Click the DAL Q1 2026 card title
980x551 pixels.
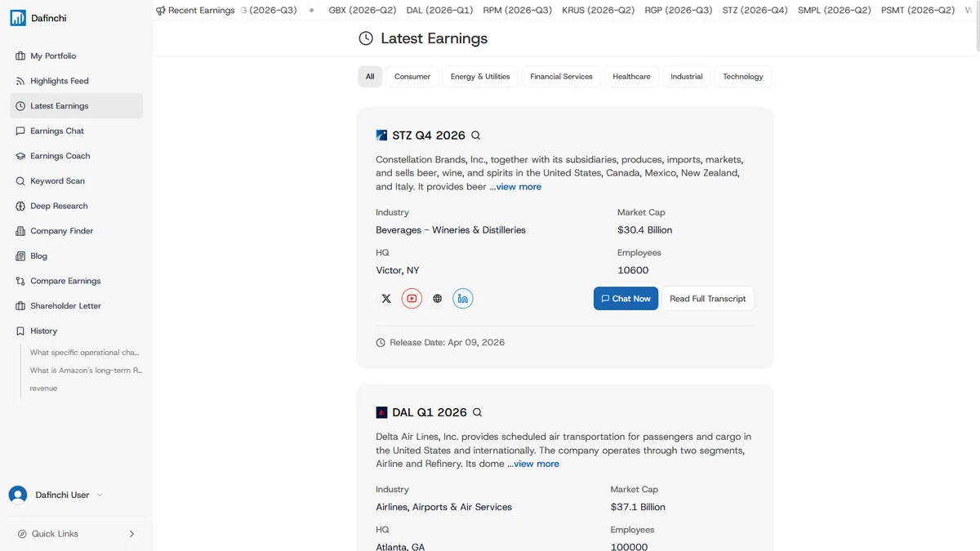430,412
